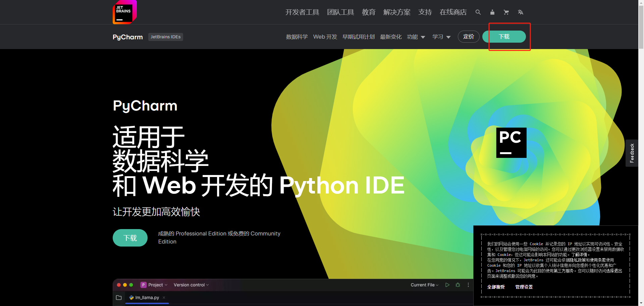Accept all cookies with 全部接受
The height and width of the screenshot is (306, 644).
tap(496, 287)
